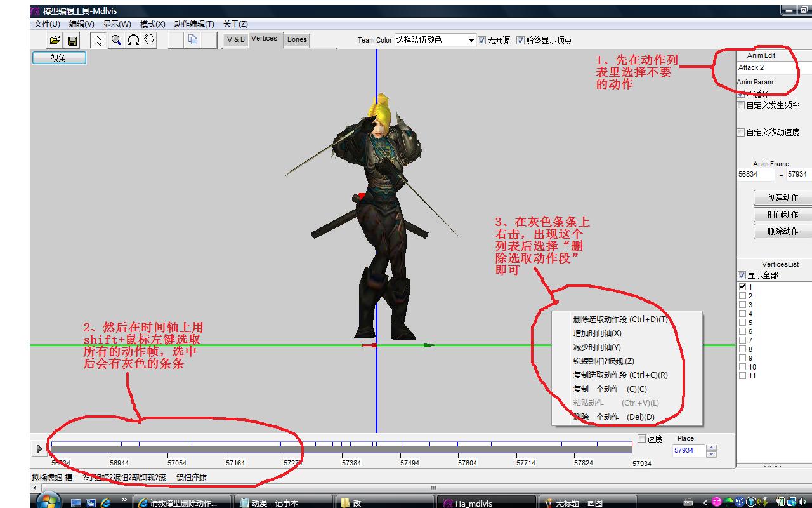Open the 显示(W) menu
812x508 pixels.
point(117,24)
